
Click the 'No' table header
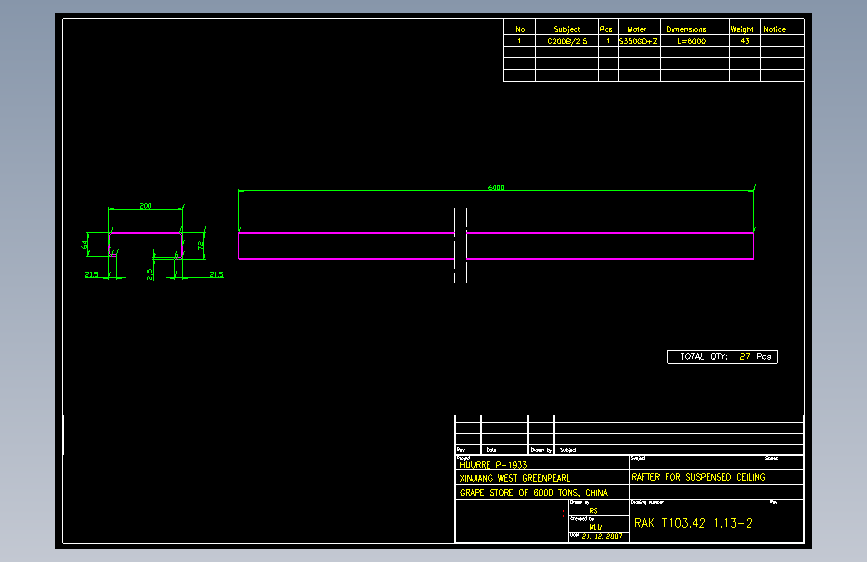(x=520, y=29)
